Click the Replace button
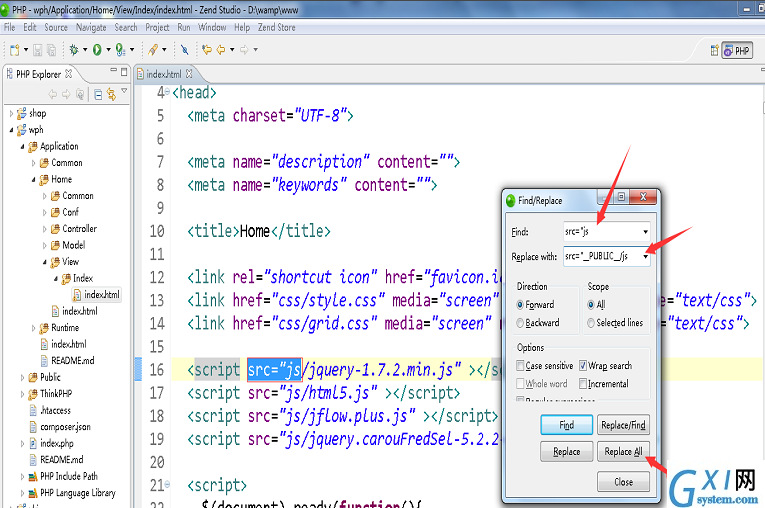The image size is (765, 508). pyautogui.click(x=566, y=451)
